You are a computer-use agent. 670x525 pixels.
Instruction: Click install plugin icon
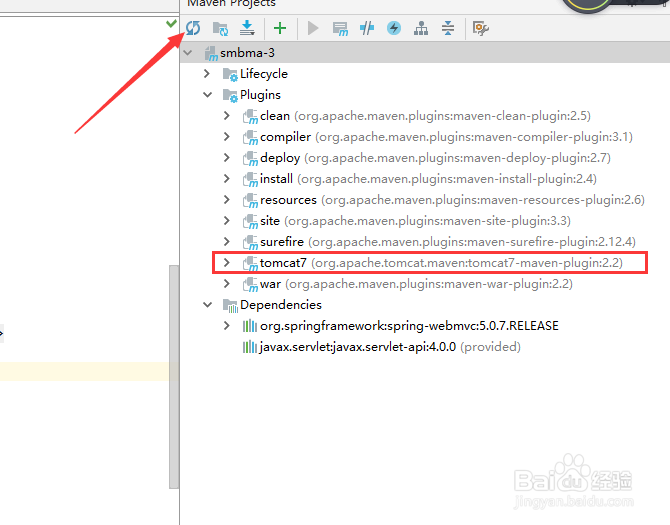(x=250, y=179)
